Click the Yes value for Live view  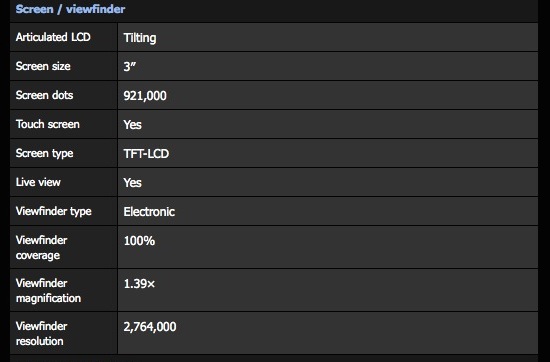click(x=132, y=182)
